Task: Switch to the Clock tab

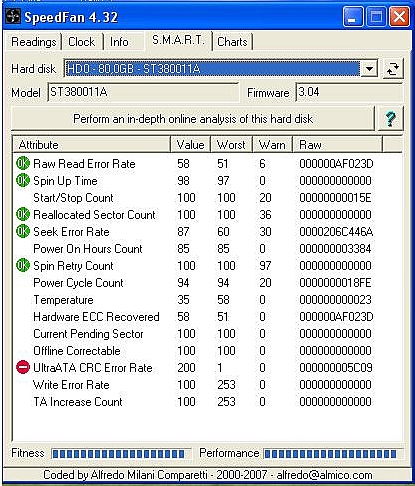Action: tap(82, 42)
